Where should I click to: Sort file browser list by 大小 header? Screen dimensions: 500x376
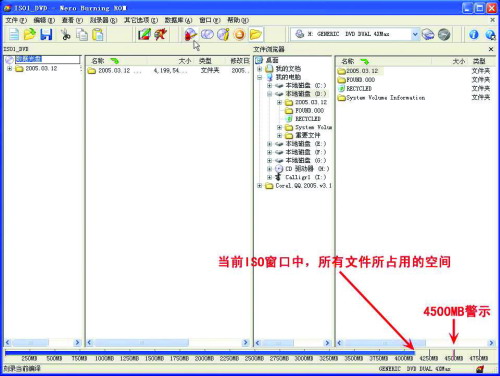click(450, 61)
